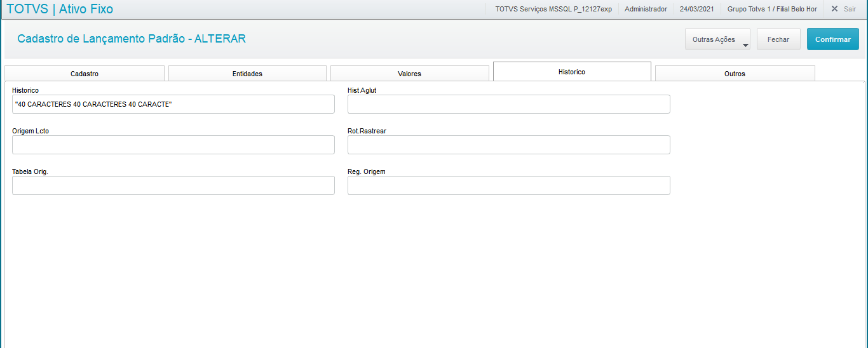Click the Tabela Orig. field
Viewport: 868px width, 348px height.
[x=173, y=185]
